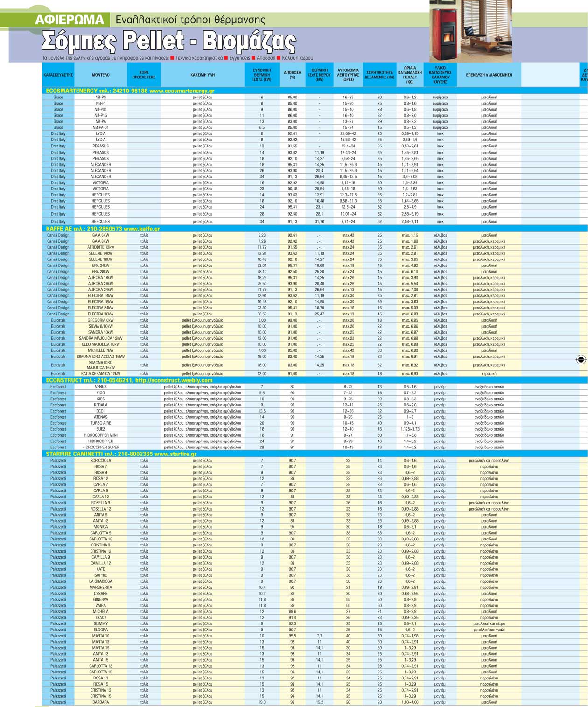Click the ΑΦΙΕΡΩΜΑ green label
This screenshot has height=707, width=588.
[x=69, y=20]
